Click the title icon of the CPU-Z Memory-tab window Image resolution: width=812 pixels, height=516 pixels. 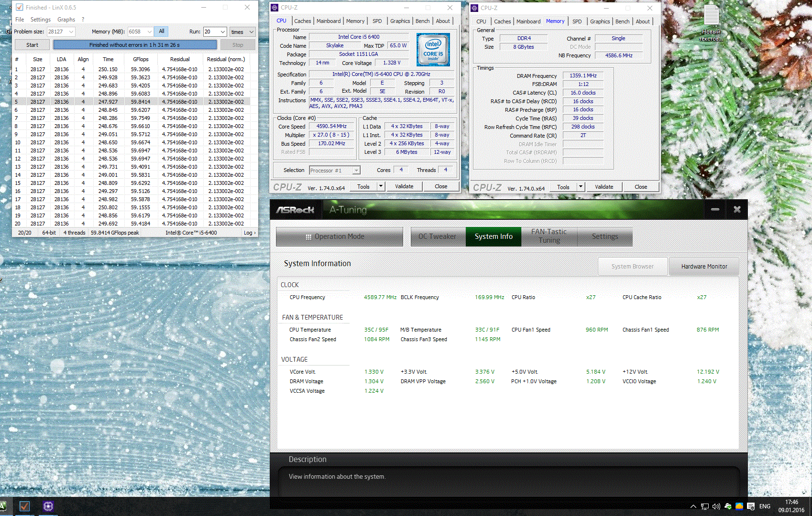474,8
